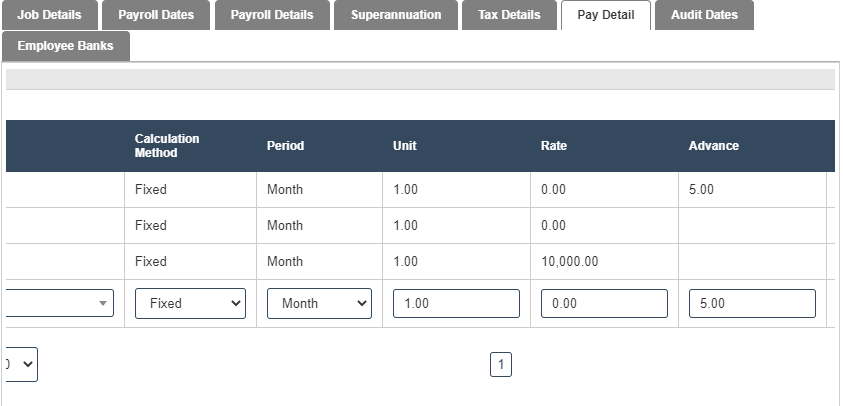Click the Rate column header
843x406 pixels.
point(554,146)
